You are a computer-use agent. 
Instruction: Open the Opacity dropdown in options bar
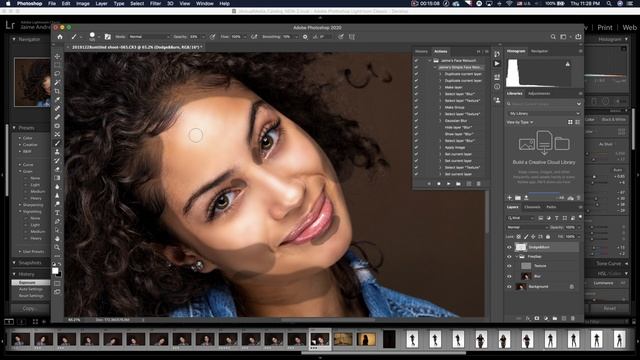pyautogui.click(x=203, y=37)
